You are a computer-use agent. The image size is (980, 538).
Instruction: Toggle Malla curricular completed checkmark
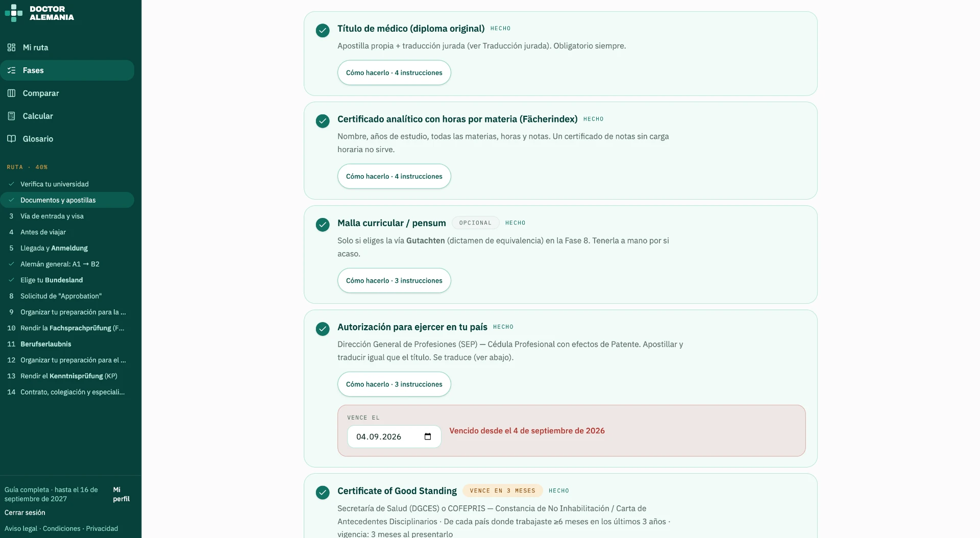coord(323,225)
